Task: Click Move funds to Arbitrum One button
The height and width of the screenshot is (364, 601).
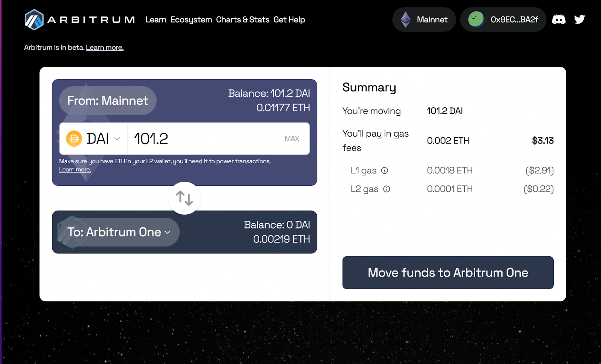Action: (x=448, y=272)
